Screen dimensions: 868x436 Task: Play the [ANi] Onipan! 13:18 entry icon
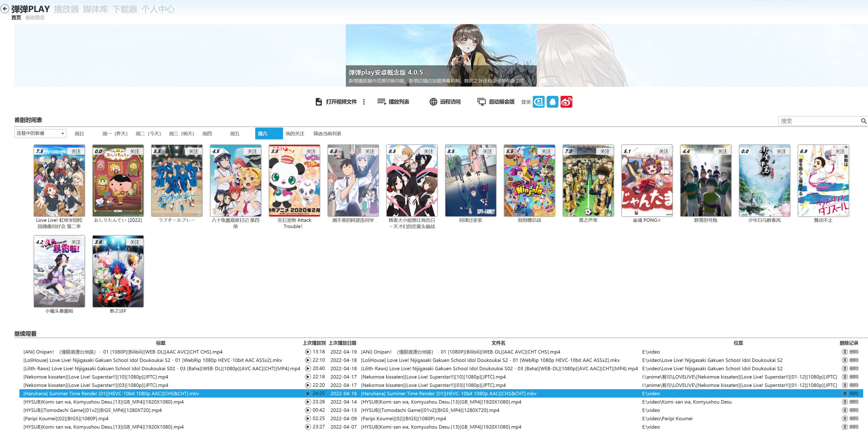(x=308, y=352)
